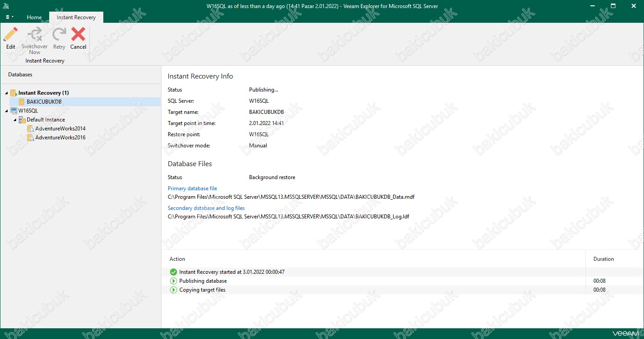Click the Retry arrow icon
The width and height of the screenshot is (644, 339).
59,34
